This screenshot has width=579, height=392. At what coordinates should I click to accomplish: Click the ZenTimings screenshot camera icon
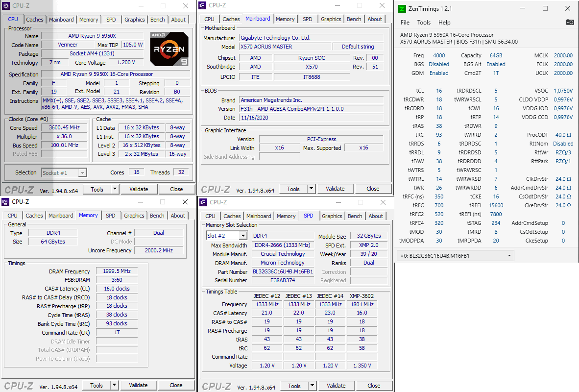coord(570,22)
